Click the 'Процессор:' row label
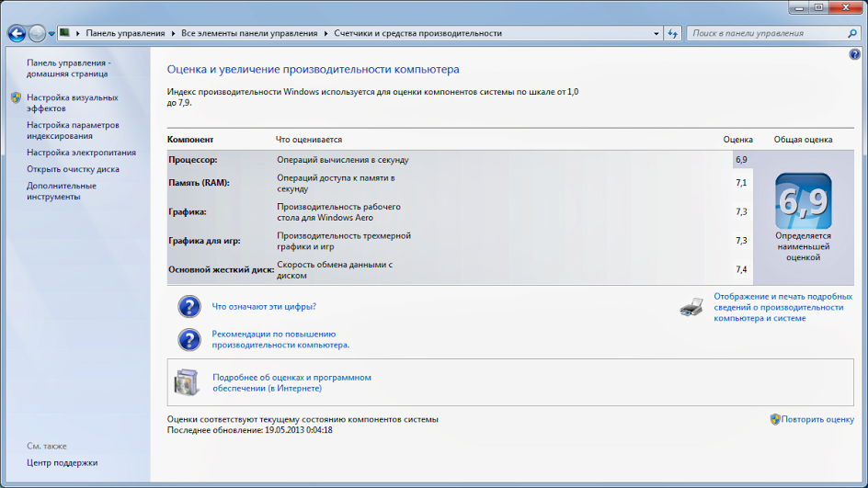 193,160
